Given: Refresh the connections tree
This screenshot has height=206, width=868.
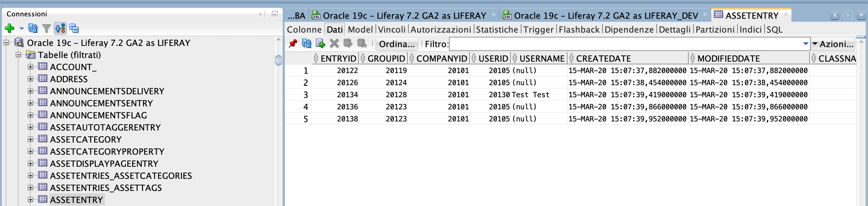Looking at the screenshot, I should 33,28.
